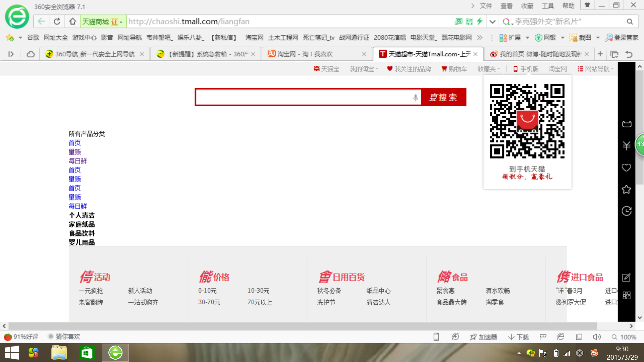Screen dimensions: 644x362
Task: Click the tab list windows icon
Action: [614, 54]
